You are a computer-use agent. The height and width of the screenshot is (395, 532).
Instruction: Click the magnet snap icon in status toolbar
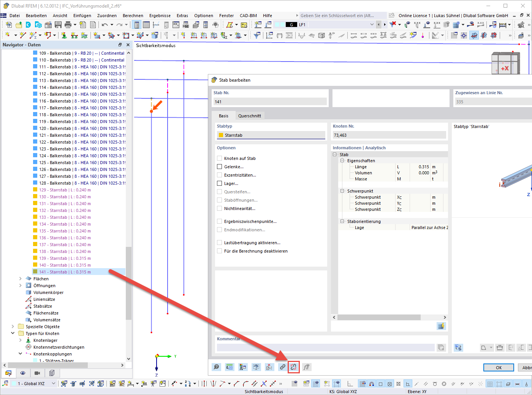coord(372,384)
